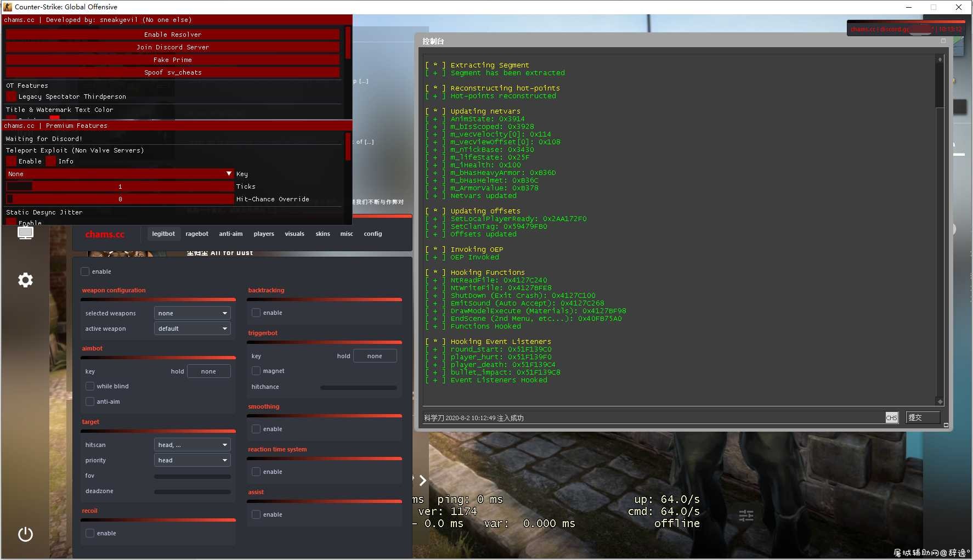The image size is (973, 560).
Task: Click the chams.cc logo in menu header
Action: tap(105, 234)
